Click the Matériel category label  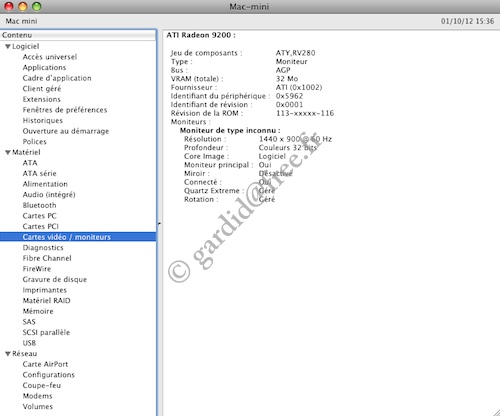pyautogui.click(x=26, y=153)
